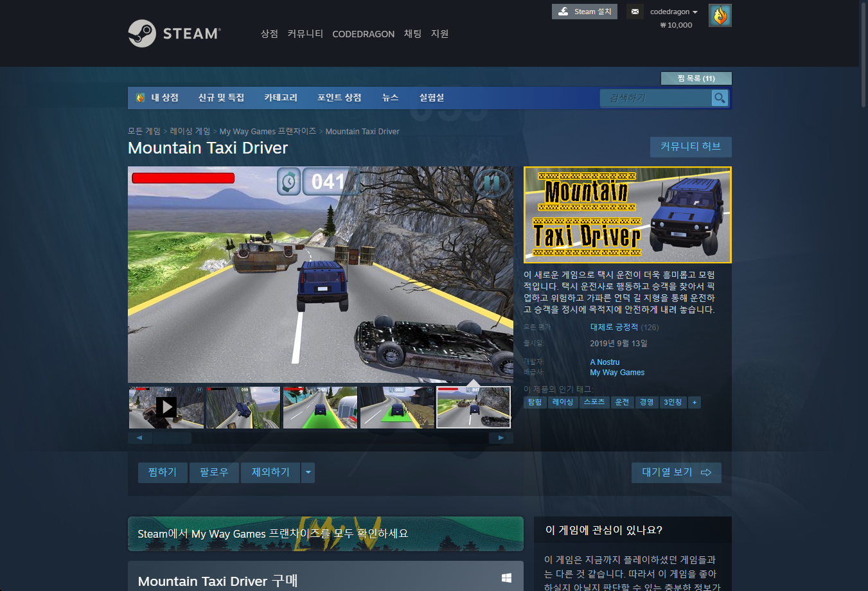This screenshot has width=868, height=591.
Task: Click the thumbnail strip slider handle
Action: (x=172, y=438)
